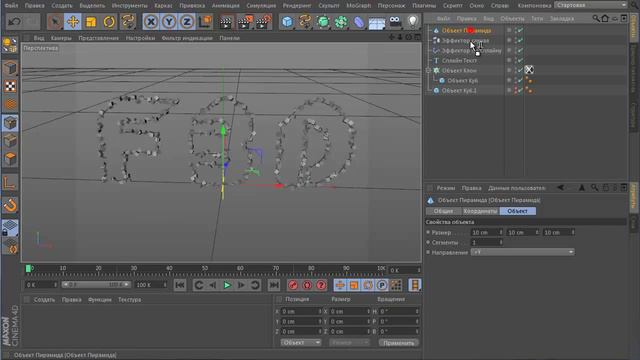The image size is (640, 360).
Task: Open the Файл menu in main menu bar
Action: [x=11, y=6]
